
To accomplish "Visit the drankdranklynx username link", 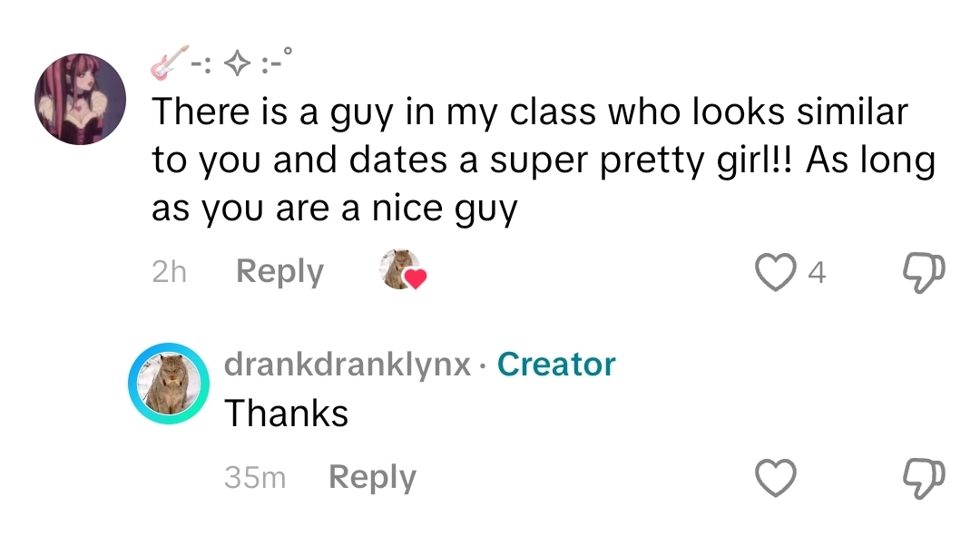I will coord(348,365).
